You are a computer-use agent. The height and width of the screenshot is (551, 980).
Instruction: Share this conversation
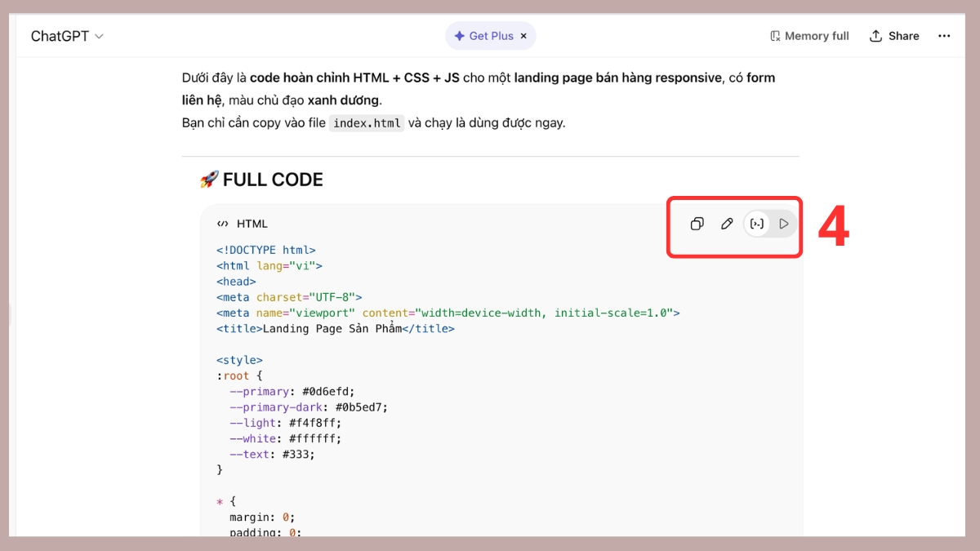point(894,36)
